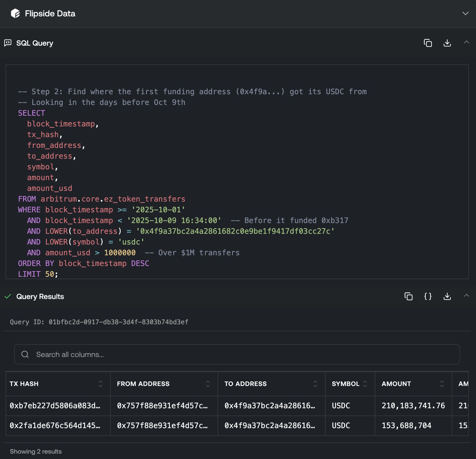
Task: Sort by the TO ADDRESS column
Action: pyautogui.click(x=315, y=384)
